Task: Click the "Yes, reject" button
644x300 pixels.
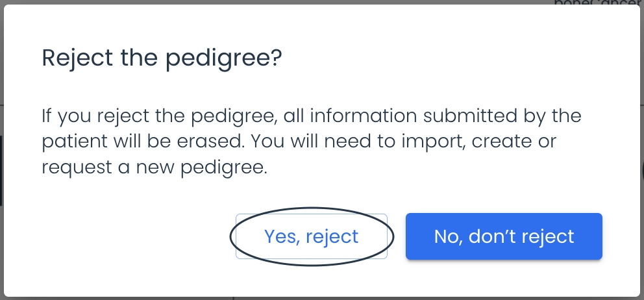Action: tap(312, 236)
